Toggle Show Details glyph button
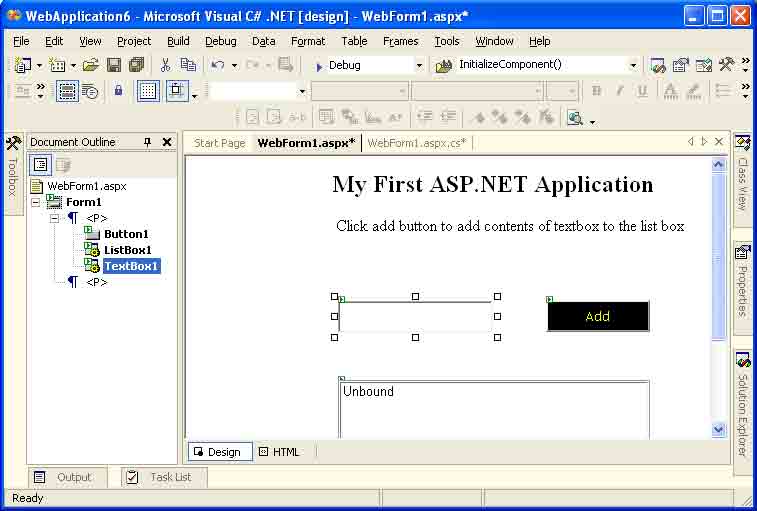This screenshot has height=511, width=757. [x=90, y=91]
